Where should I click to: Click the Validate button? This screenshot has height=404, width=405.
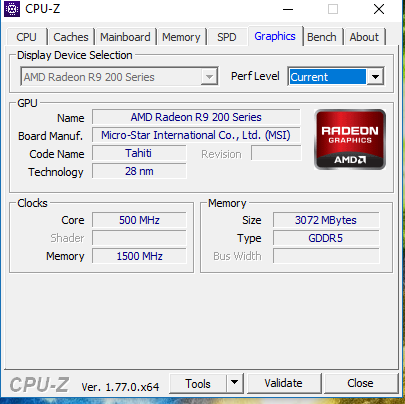[284, 383]
